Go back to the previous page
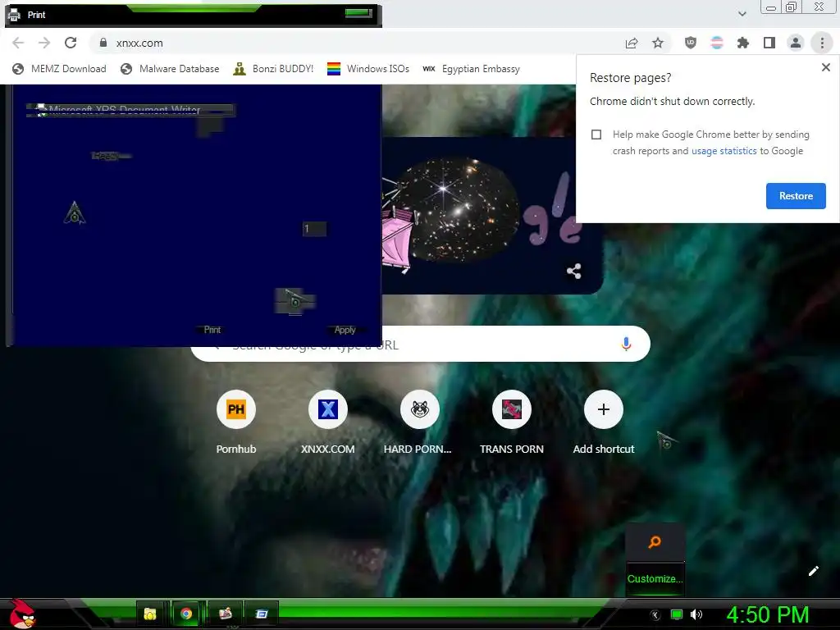The width and height of the screenshot is (840, 630). coord(18,43)
